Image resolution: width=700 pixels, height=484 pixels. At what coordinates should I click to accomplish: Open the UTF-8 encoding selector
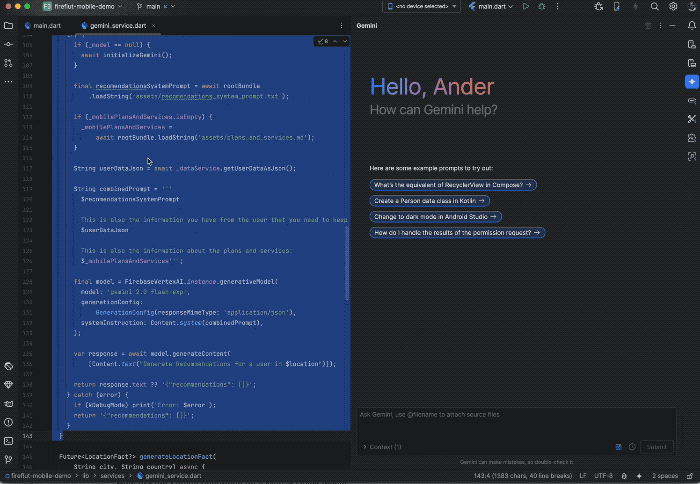tap(604, 476)
